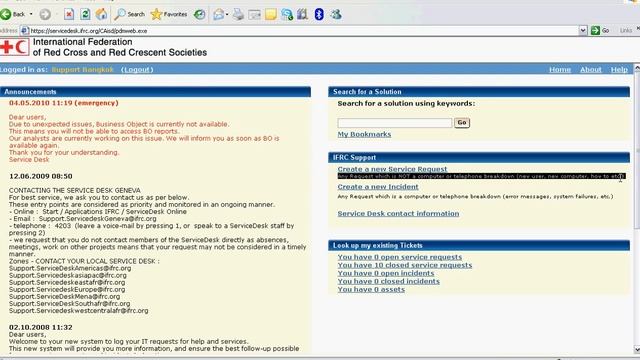This screenshot has width=640, height=360.
Task: Open the About link in blue bar
Action: [x=591, y=69]
